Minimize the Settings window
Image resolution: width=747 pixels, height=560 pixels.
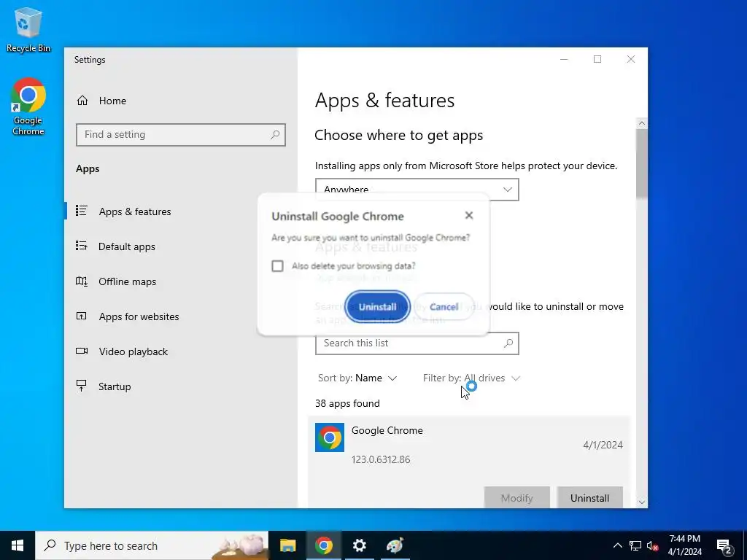(x=564, y=59)
